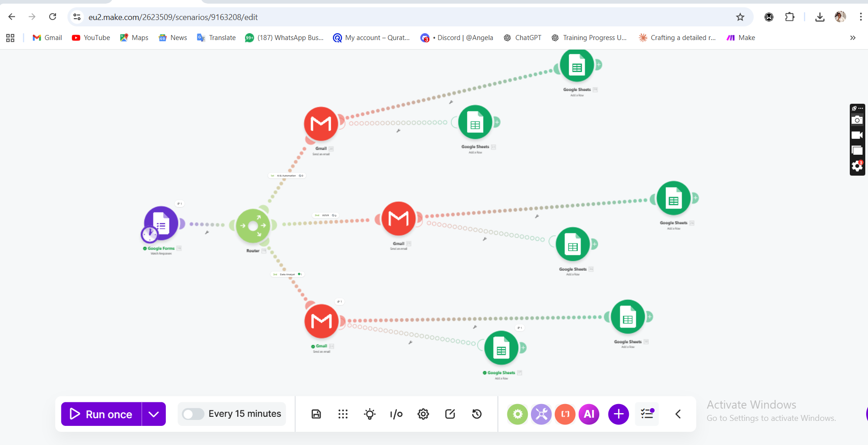Image resolution: width=868 pixels, height=445 pixels.
Task: Open the Translate bookmark
Action: click(x=216, y=38)
